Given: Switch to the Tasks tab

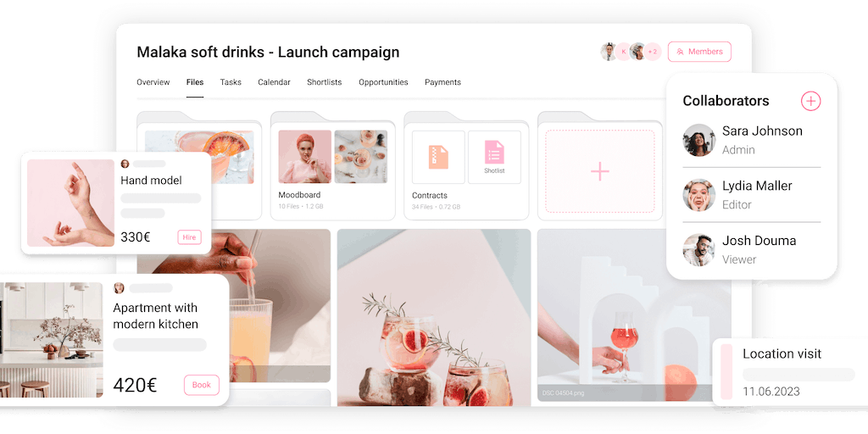Looking at the screenshot, I should [231, 82].
